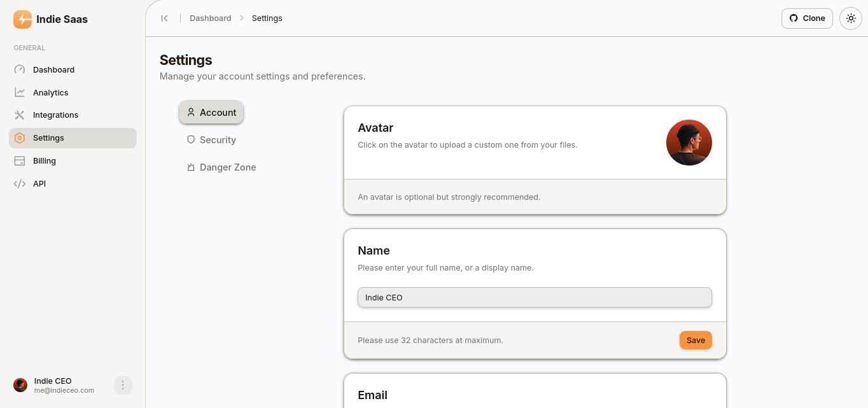Click the Settings breadcrumb text
Screen dimensions: 868x408
267,18
